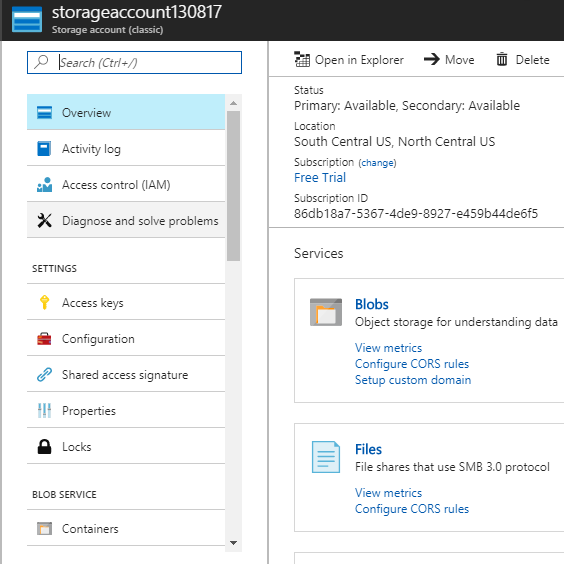Click Configure CORS rules under Blobs
This screenshot has width=564, height=564.
click(412, 364)
